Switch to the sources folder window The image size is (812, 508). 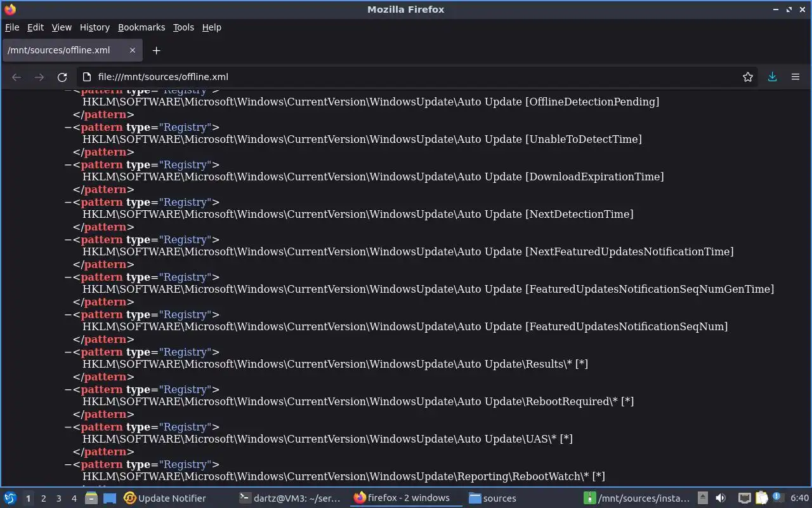(x=492, y=498)
